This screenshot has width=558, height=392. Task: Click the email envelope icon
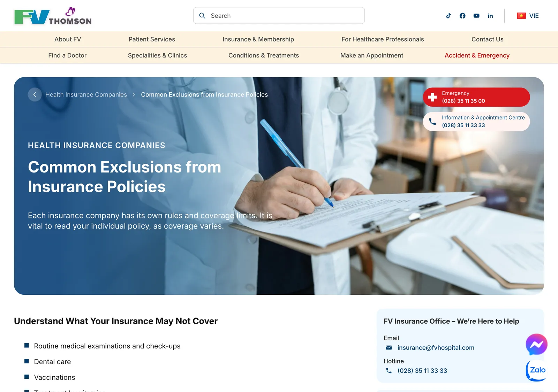(x=389, y=348)
